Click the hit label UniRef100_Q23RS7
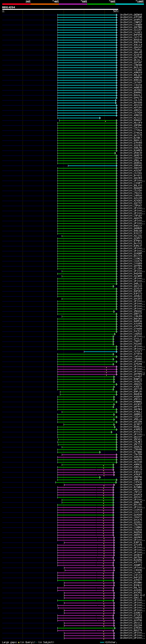The height and width of the screenshot is (644, 146). point(131,424)
